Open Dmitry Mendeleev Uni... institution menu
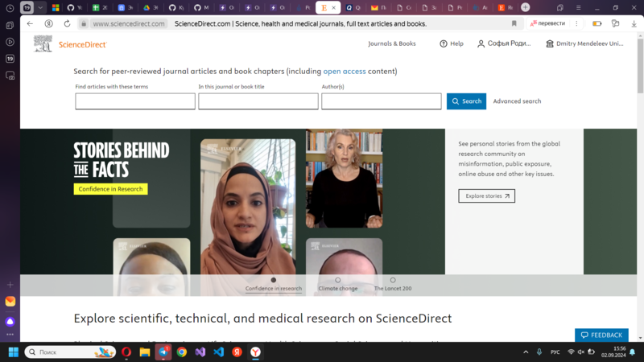The height and width of the screenshot is (362, 644). click(584, 43)
